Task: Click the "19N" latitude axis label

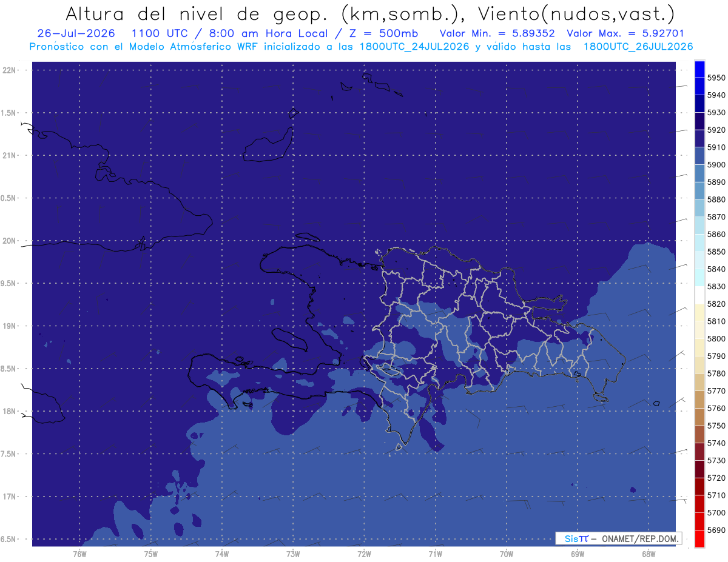Action: click(9, 326)
